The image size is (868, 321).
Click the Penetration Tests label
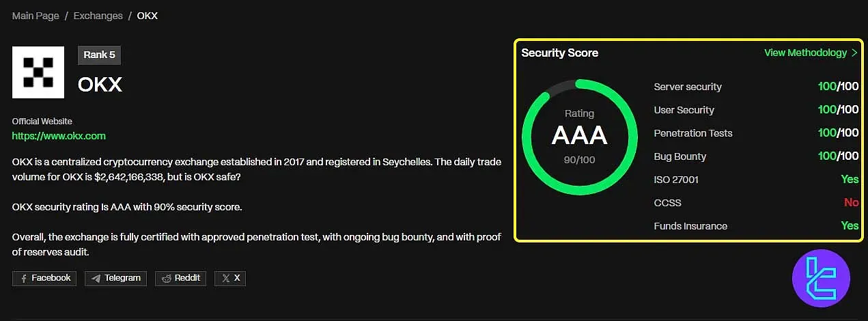692,133
